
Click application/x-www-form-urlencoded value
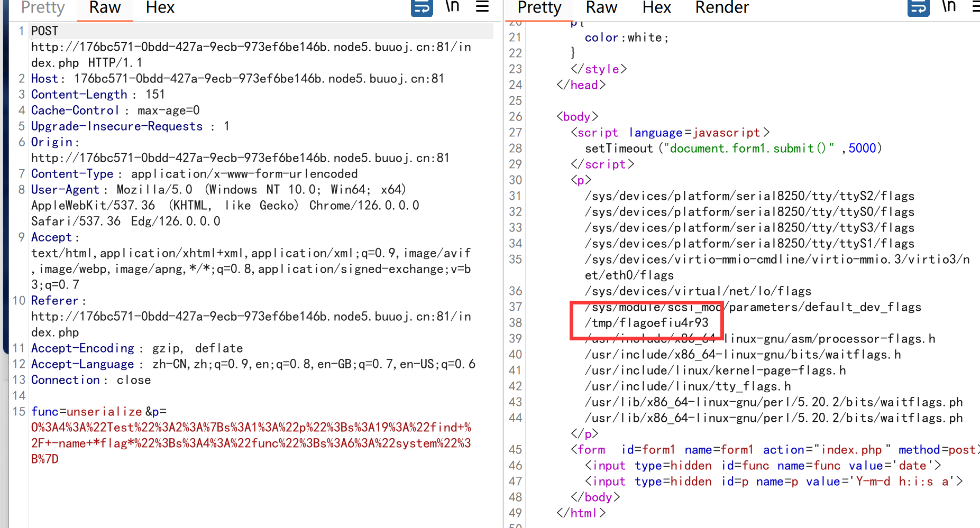pyautogui.click(x=244, y=174)
